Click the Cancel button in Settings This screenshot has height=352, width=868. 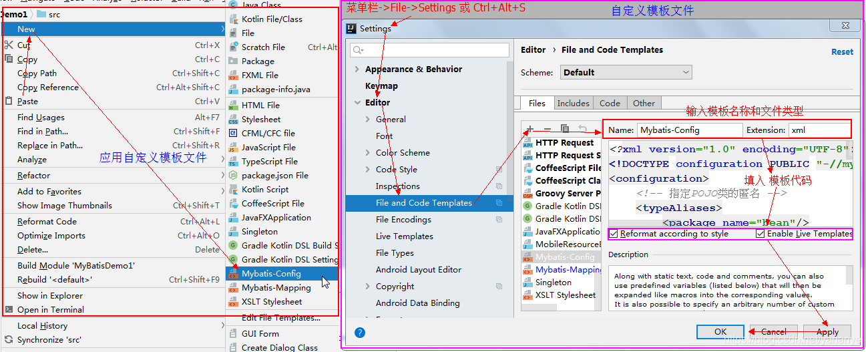pyautogui.click(x=774, y=331)
